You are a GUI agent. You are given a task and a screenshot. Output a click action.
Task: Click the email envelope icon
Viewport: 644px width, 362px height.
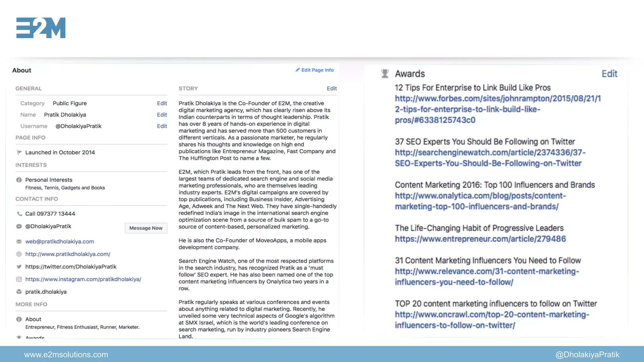pos(19,241)
